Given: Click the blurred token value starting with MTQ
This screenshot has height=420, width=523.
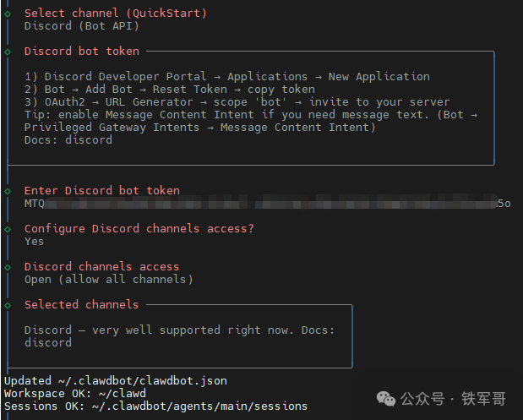Looking at the screenshot, I should [x=268, y=204].
